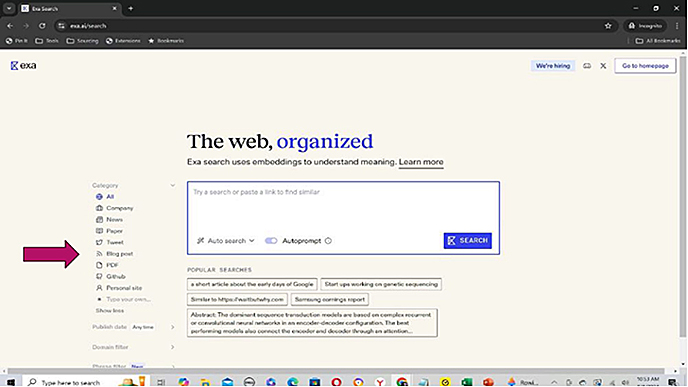Expand the Domain filter section
This screenshot has height=387, width=688.
pyautogui.click(x=172, y=347)
